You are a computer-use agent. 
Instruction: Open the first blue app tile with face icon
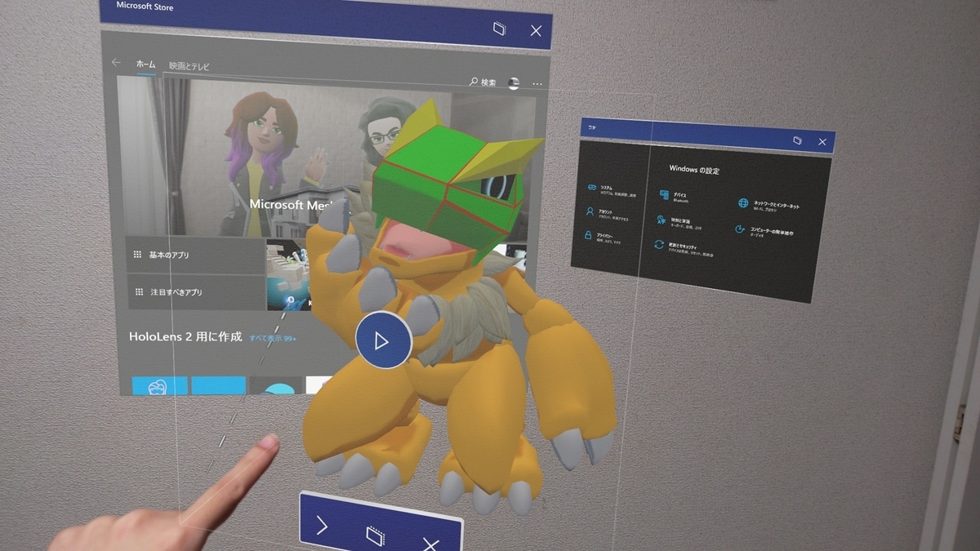tap(160, 385)
